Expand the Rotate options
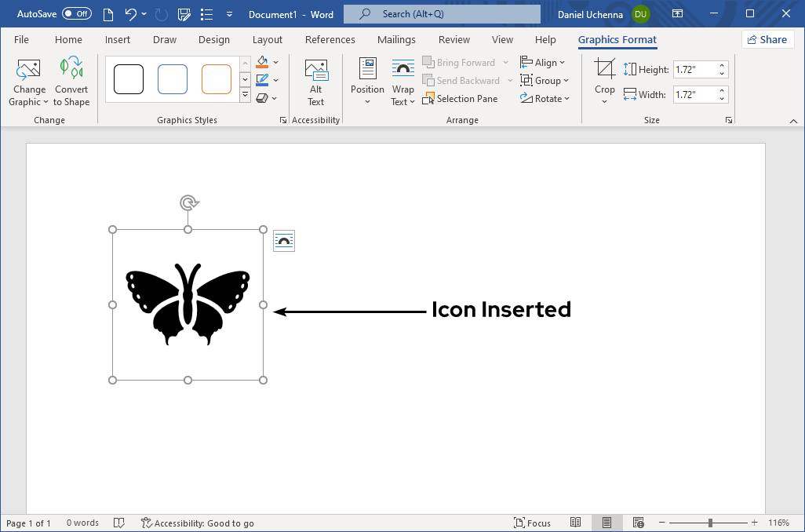This screenshot has height=532, width=805. tap(545, 98)
